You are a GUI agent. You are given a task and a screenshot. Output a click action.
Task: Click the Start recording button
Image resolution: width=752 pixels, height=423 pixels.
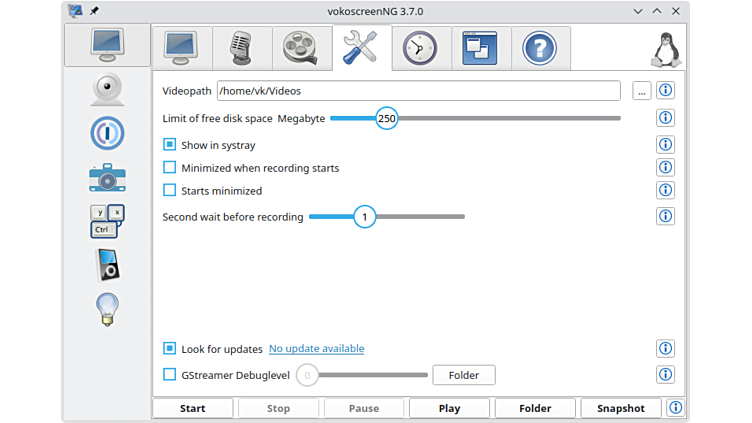[193, 408]
